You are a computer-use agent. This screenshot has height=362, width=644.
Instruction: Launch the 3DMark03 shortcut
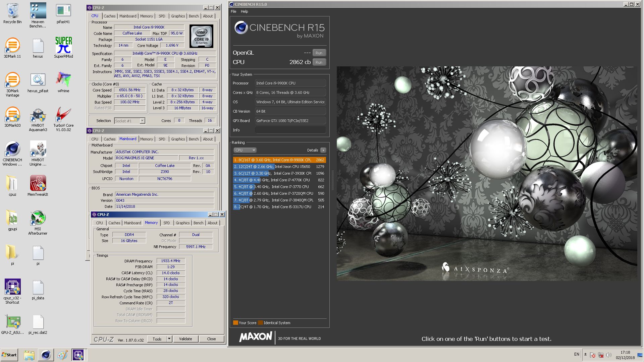(12, 117)
